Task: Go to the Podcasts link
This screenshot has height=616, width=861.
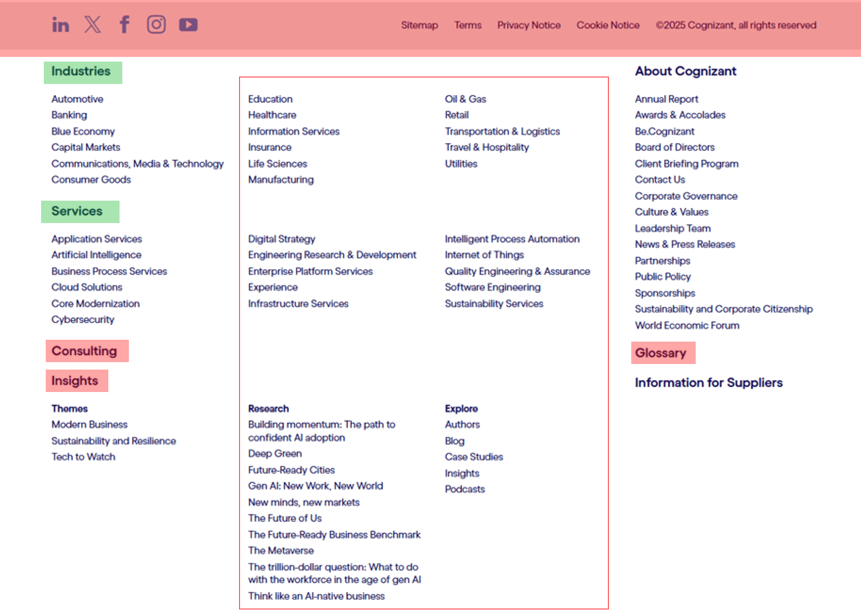Action: point(465,489)
